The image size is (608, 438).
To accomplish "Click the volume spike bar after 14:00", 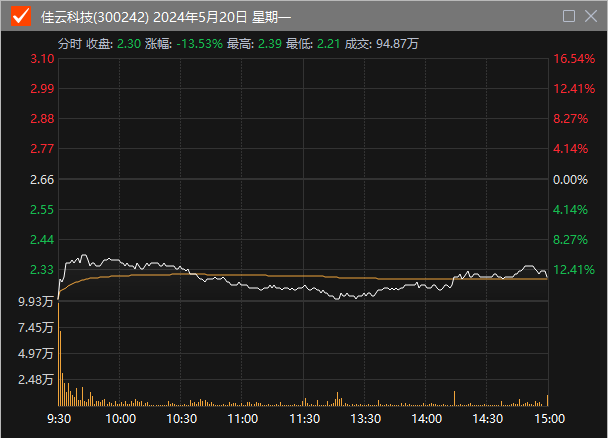I will tap(454, 398).
